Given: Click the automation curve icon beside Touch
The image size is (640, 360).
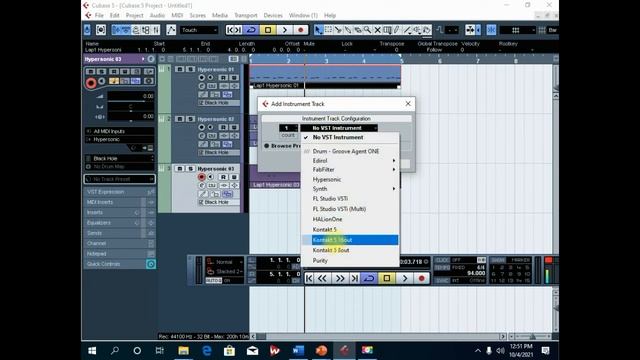Looking at the screenshot, I should click(171, 30).
